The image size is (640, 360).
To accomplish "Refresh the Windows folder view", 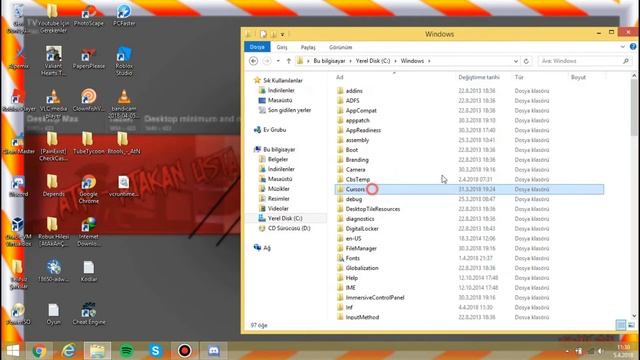I will [527, 61].
